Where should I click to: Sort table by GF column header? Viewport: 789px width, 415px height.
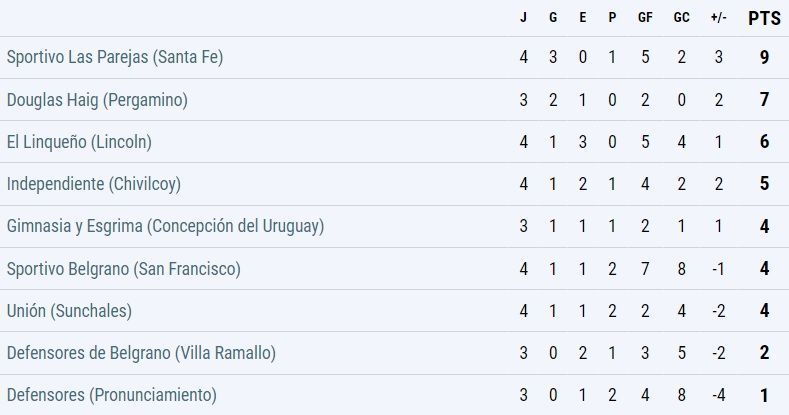coord(645,18)
